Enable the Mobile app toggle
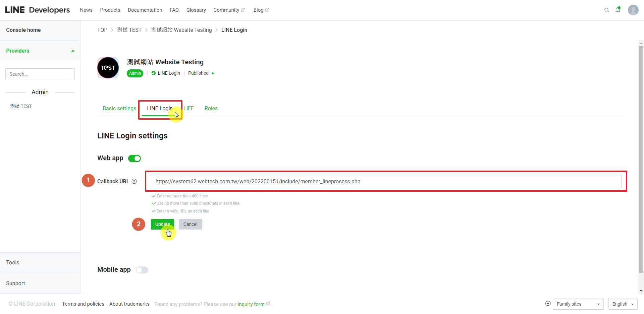644x314 pixels. click(142, 270)
